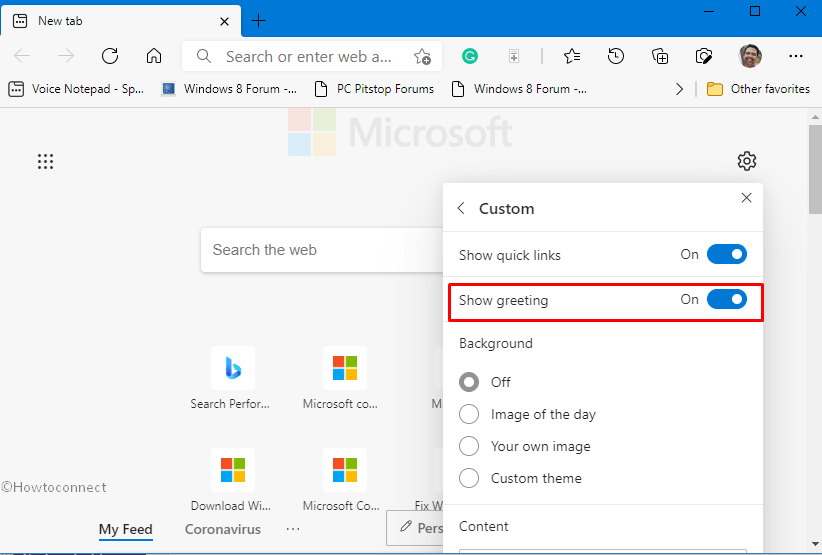The width and height of the screenshot is (822, 555).
Task: Open the Collections icon
Action: pos(660,56)
